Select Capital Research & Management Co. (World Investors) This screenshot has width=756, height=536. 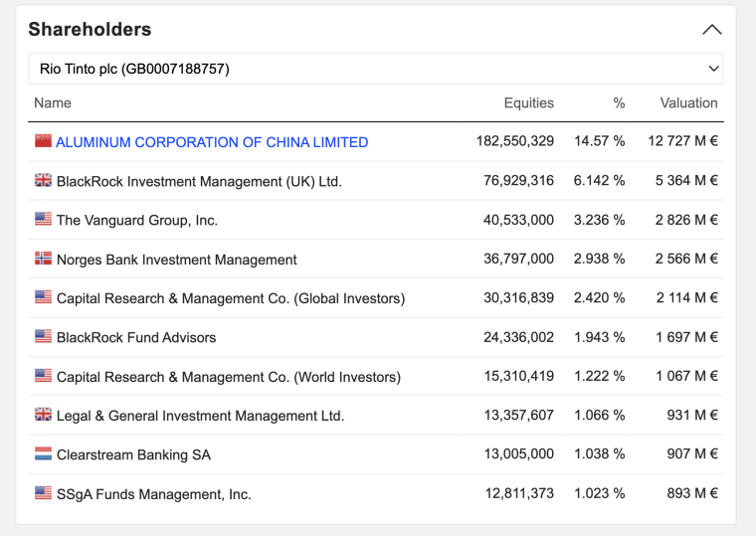[x=229, y=377]
